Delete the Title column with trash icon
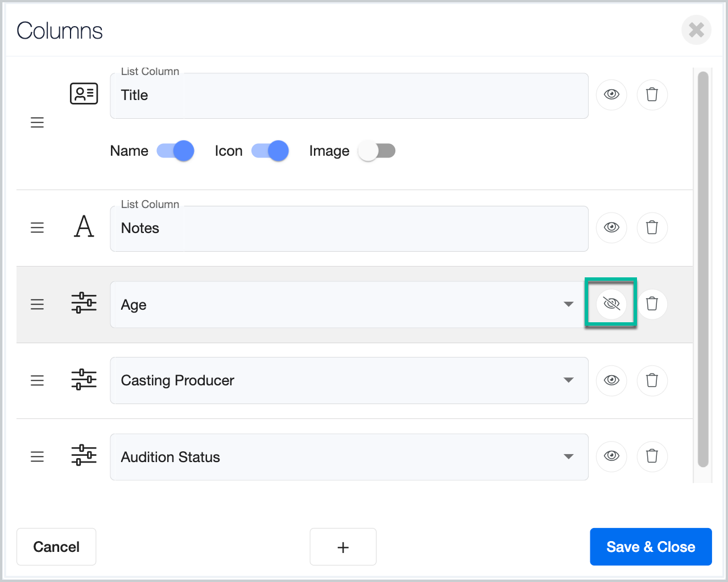 652,94
